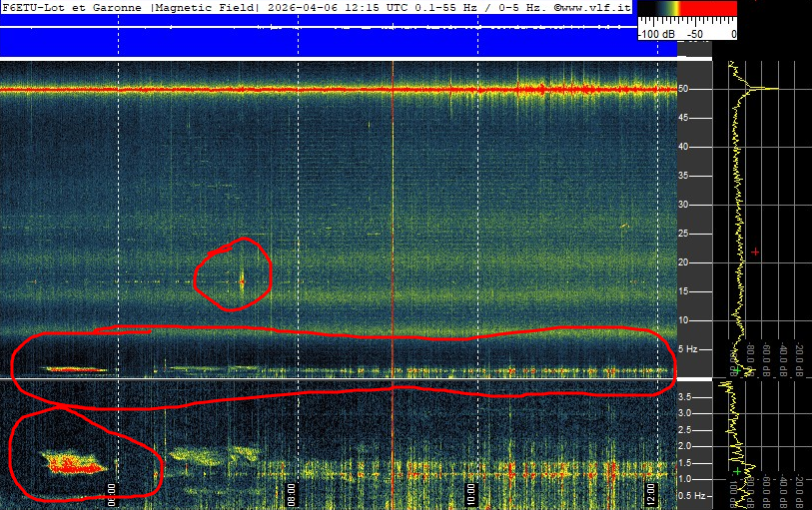Screen dimensions: 812x510
Task: Click the 3.5 Hz label on lower axis
Action: 687,397
